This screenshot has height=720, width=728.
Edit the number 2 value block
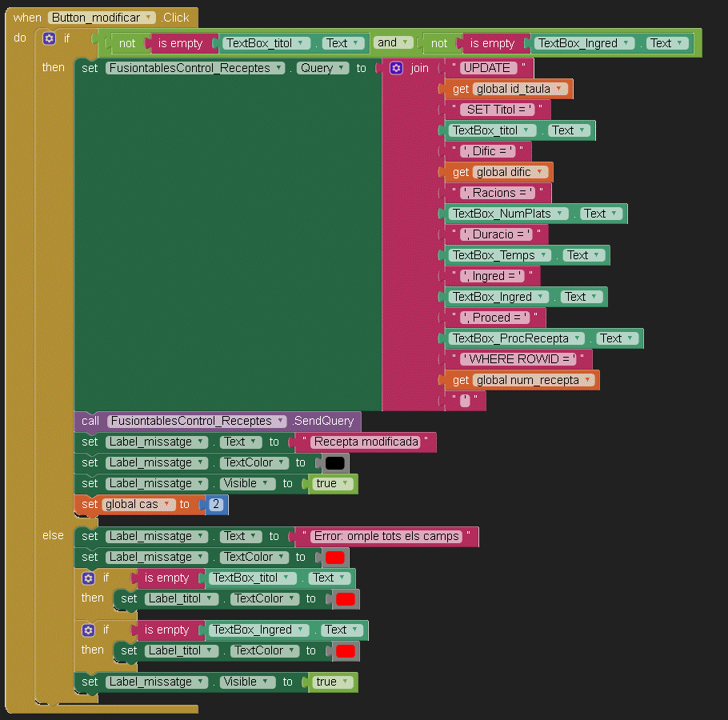(x=216, y=505)
